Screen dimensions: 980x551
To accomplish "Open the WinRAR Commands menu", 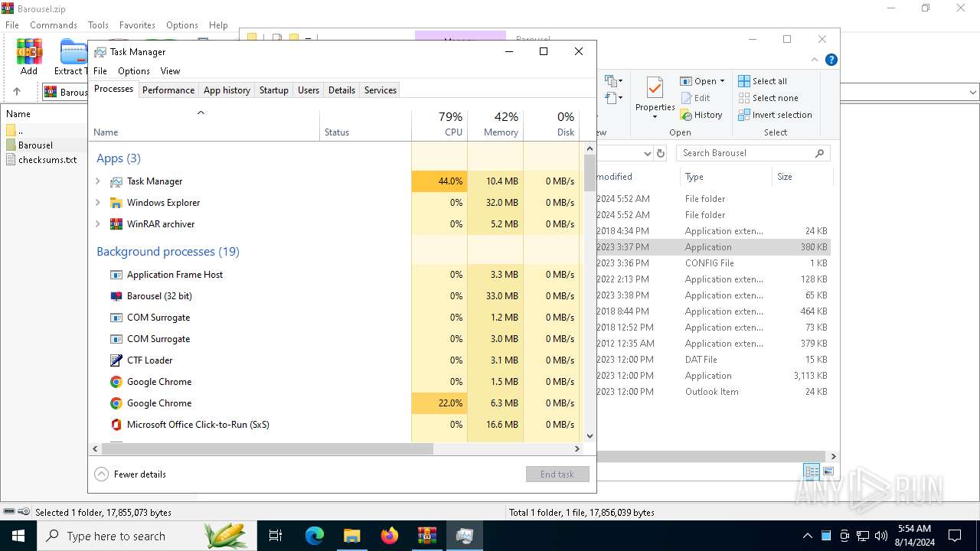I will pyautogui.click(x=54, y=25).
